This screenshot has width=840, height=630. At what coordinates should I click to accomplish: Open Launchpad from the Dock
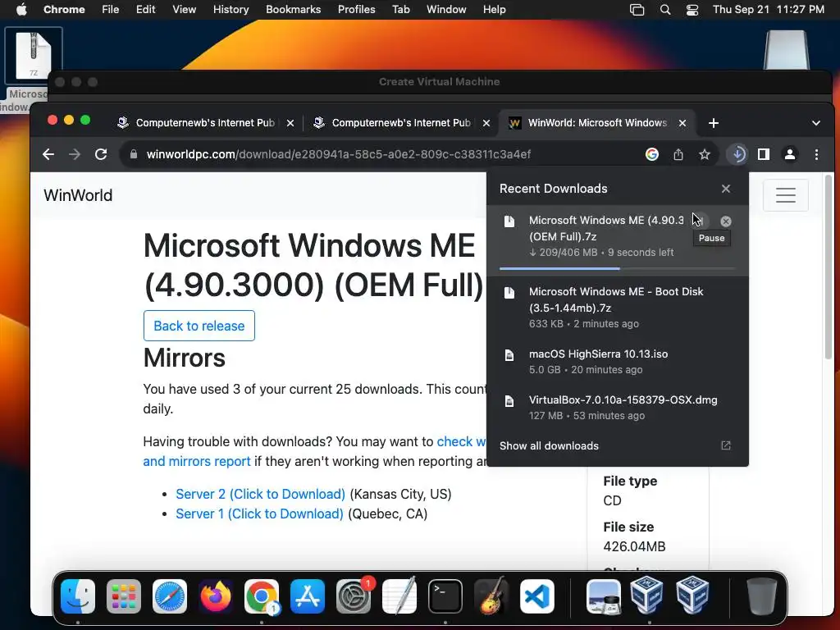coord(124,596)
